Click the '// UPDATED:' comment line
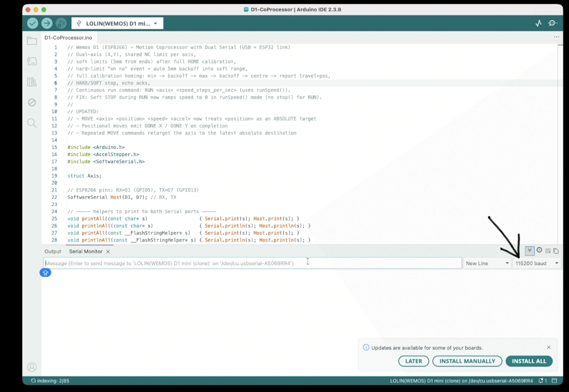The width and height of the screenshot is (569, 392). click(x=83, y=111)
